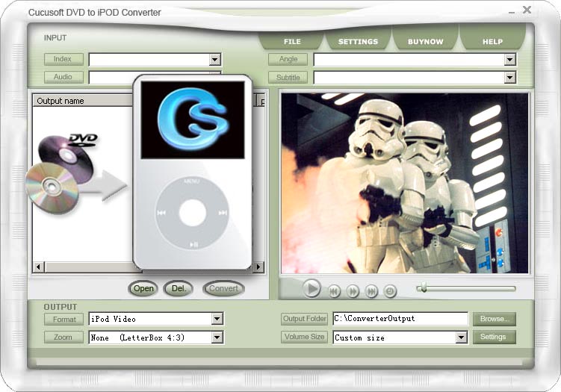Screen dimensions: 561x392
Task: Click the Audio button
Action: click(x=63, y=77)
